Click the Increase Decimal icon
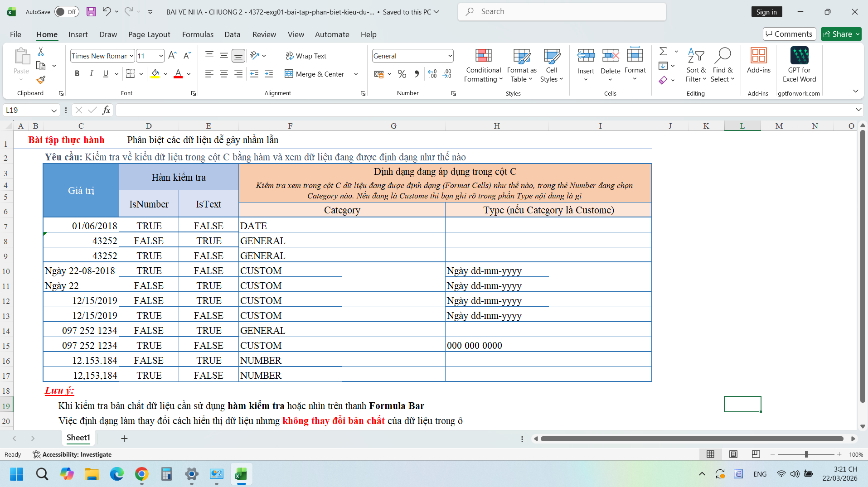 coord(432,74)
